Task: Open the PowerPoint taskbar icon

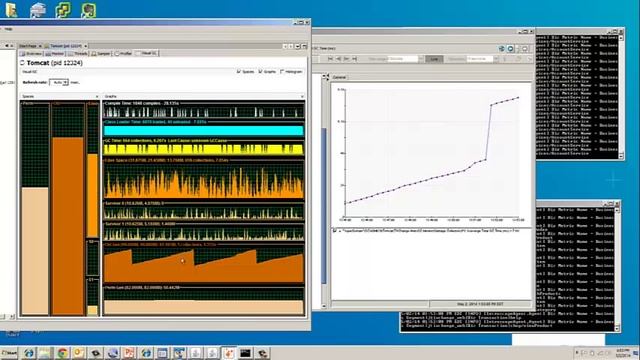Action: tap(129, 353)
